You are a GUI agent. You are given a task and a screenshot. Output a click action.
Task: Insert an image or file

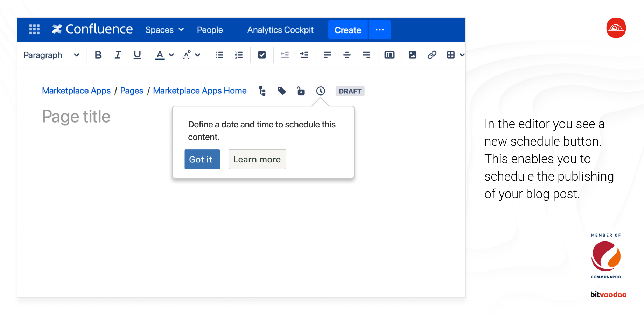pos(413,55)
